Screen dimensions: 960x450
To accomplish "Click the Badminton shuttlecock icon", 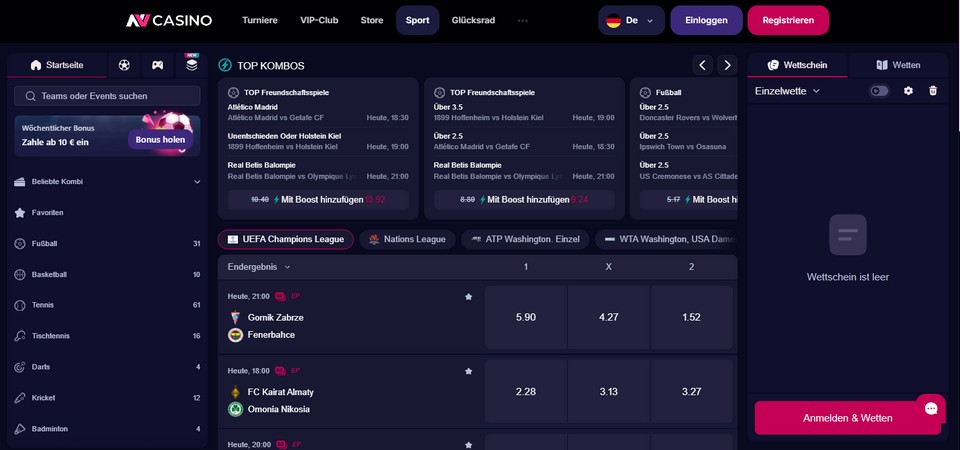I will pyautogui.click(x=20, y=429).
